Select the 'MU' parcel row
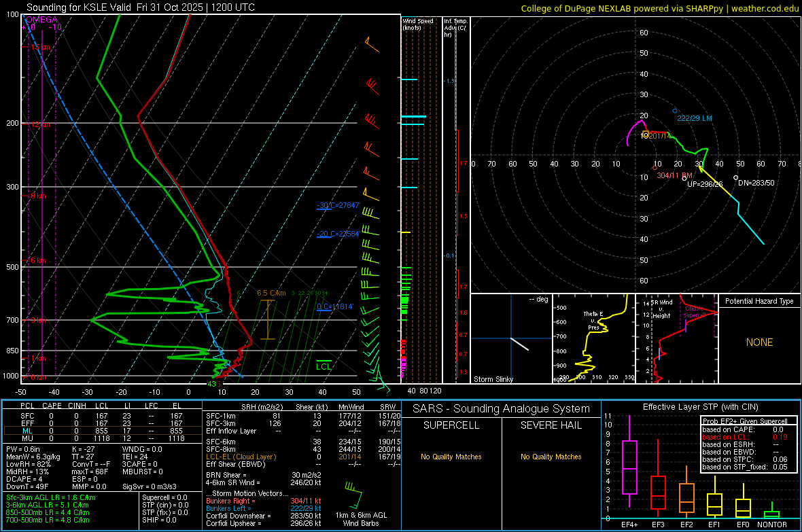The image size is (802, 532). (x=103, y=438)
